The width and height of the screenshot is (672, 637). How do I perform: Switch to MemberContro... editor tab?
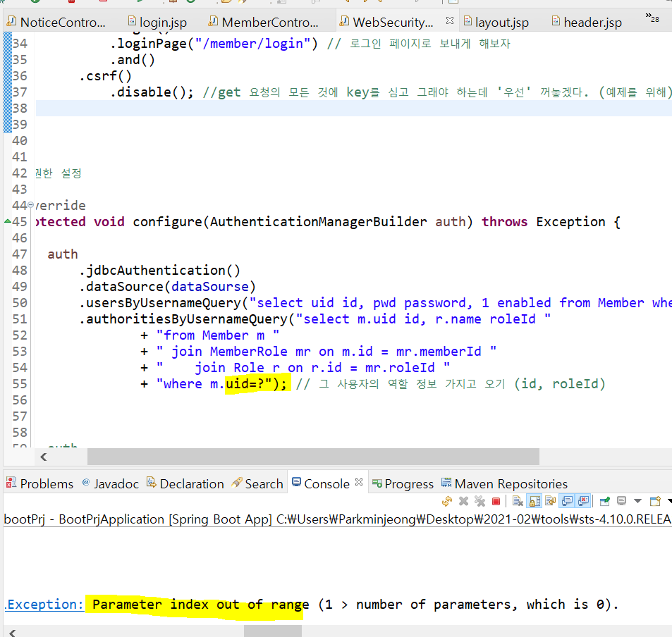click(270, 22)
